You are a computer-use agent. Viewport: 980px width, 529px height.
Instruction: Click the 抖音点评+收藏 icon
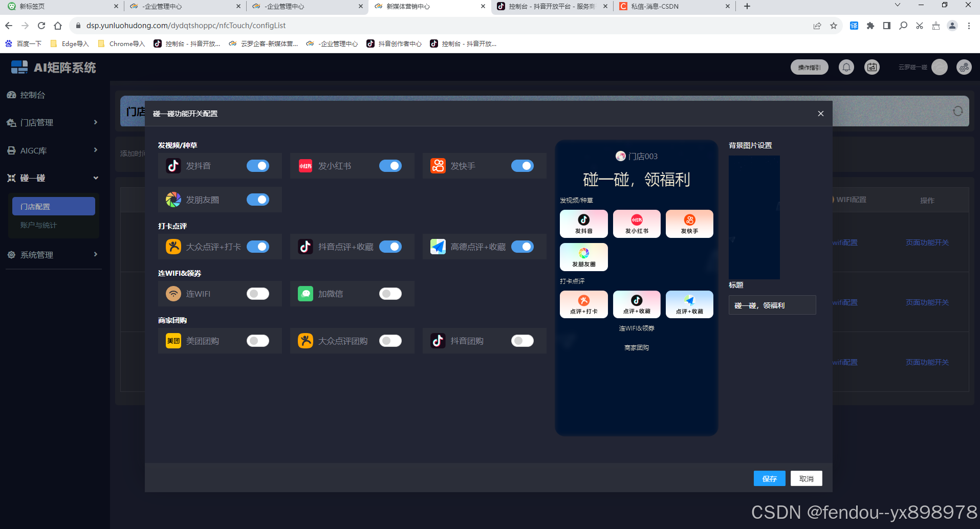pyautogui.click(x=306, y=247)
